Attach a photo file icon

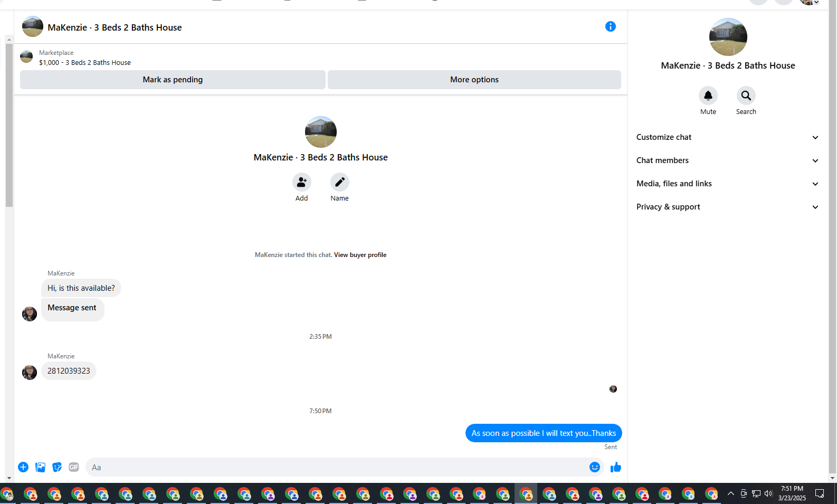[40, 467]
